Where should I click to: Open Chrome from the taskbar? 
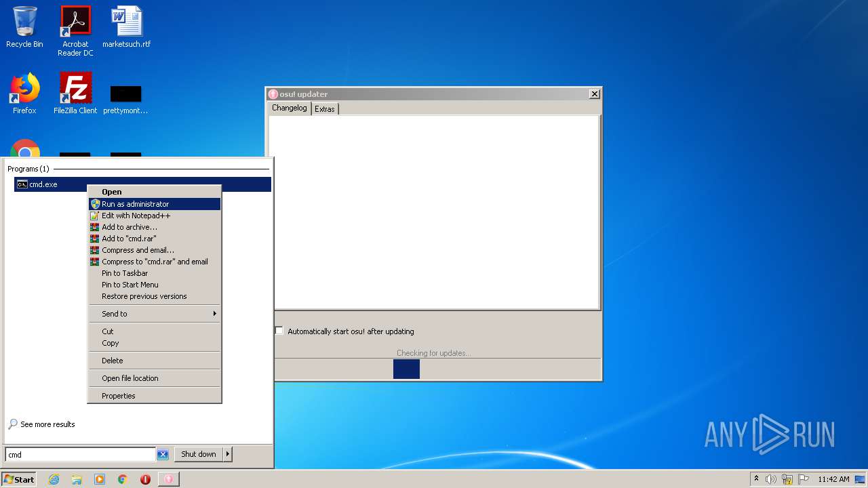tap(123, 479)
